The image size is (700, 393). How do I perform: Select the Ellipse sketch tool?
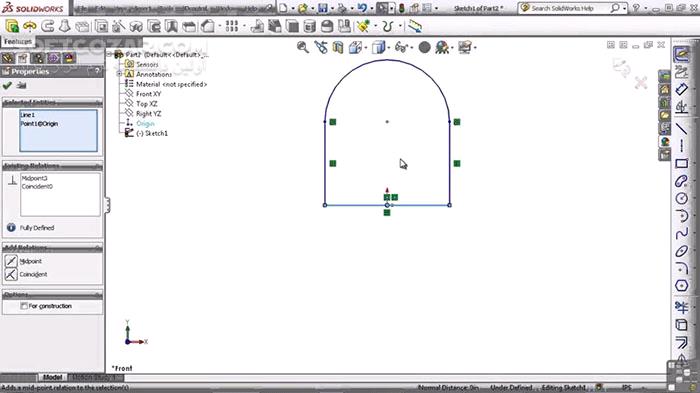pyautogui.click(x=681, y=251)
